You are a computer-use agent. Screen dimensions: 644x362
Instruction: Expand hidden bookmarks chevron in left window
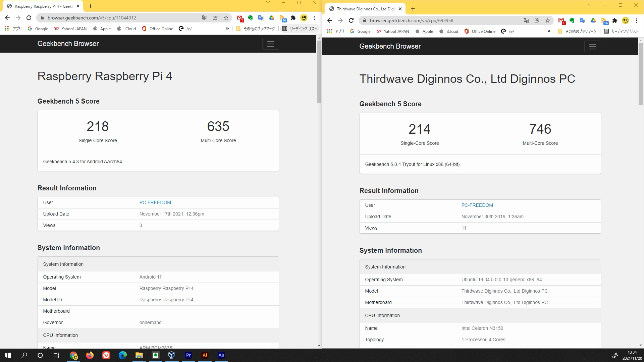pyautogui.click(x=227, y=28)
